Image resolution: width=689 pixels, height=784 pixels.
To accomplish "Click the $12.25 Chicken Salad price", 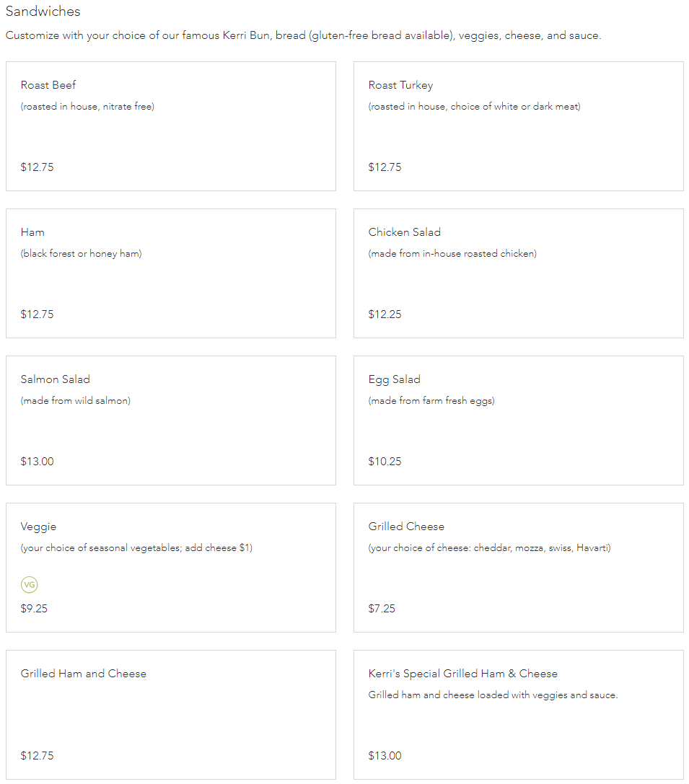I will pos(385,314).
